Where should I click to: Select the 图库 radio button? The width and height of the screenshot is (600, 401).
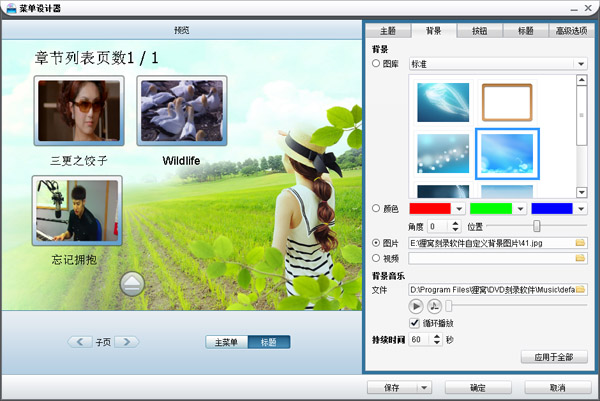point(376,64)
